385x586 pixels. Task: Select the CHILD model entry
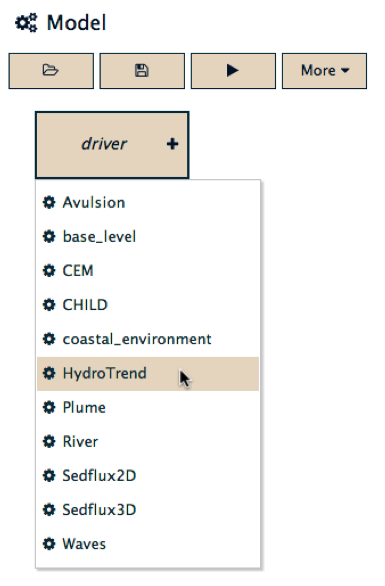(148, 305)
